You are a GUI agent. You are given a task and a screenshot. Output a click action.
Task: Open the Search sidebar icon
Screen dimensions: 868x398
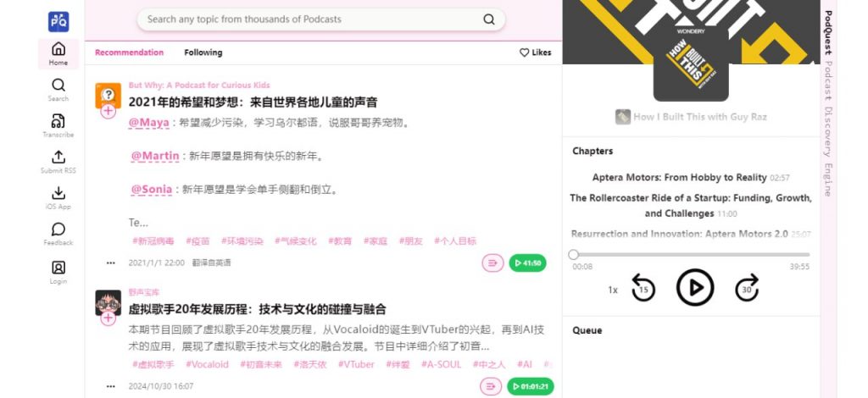(x=58, y=90)
